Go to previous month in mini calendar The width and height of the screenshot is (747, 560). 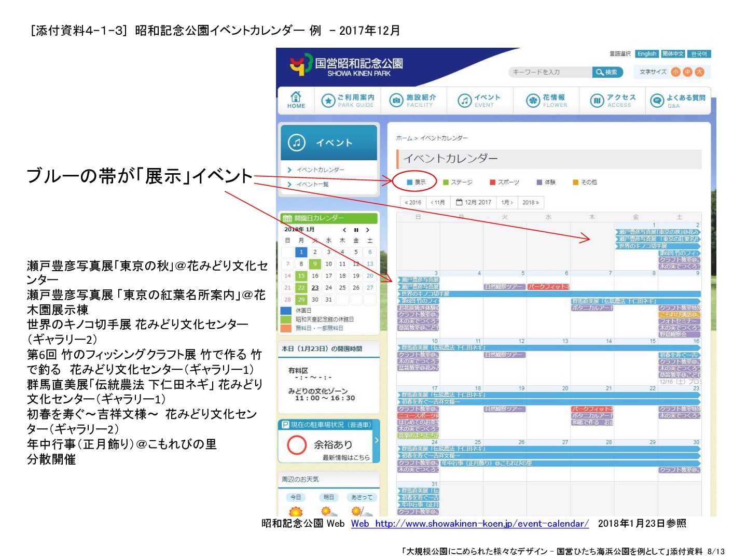point(344,230)
